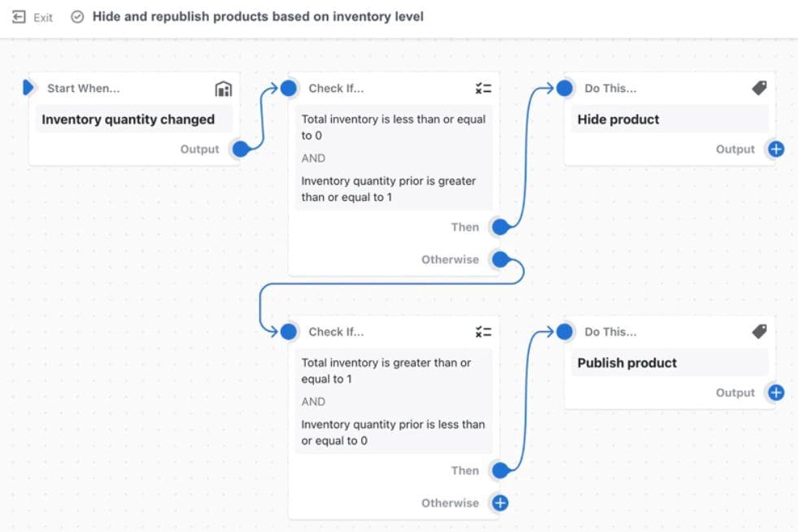Click the condition checklist icon on first Check If
This screenshot has height=532, width=798.
483,89
